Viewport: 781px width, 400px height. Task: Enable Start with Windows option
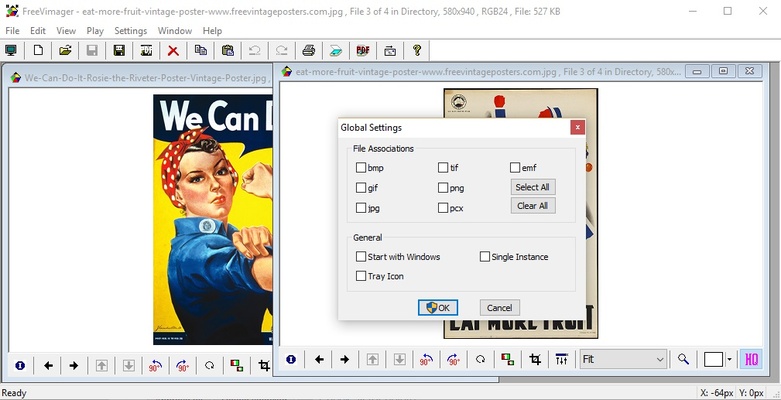361,257
